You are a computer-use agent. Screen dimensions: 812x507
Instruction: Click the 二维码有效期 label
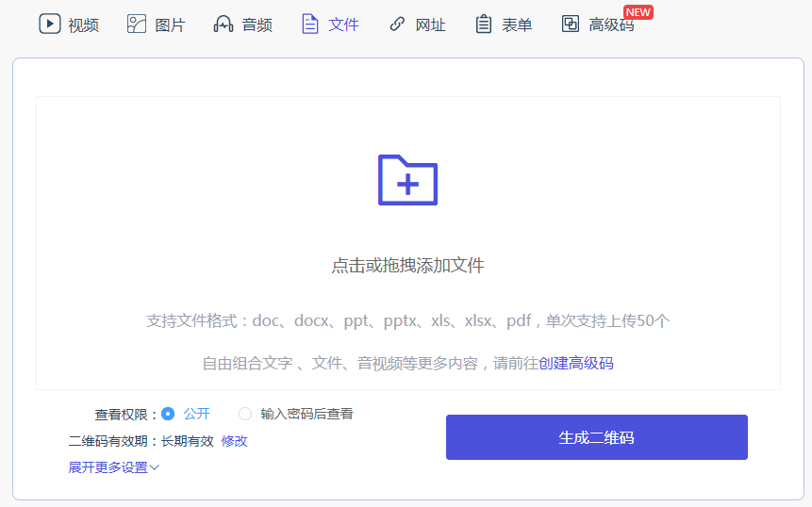click(x=113, y=441)
